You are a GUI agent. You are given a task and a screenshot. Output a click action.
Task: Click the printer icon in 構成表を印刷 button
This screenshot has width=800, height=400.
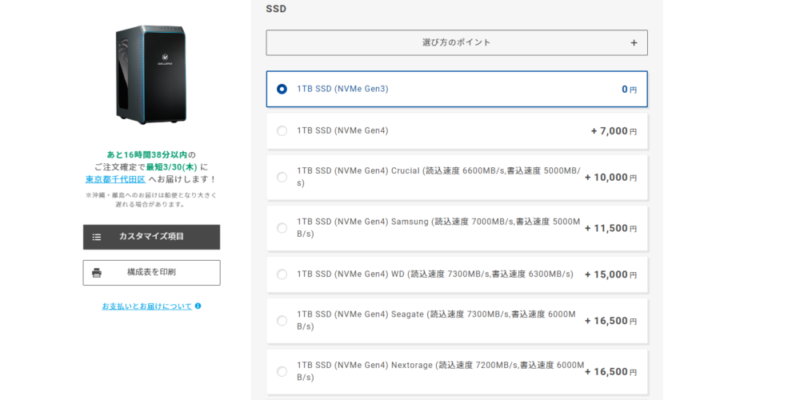point(97,272)
